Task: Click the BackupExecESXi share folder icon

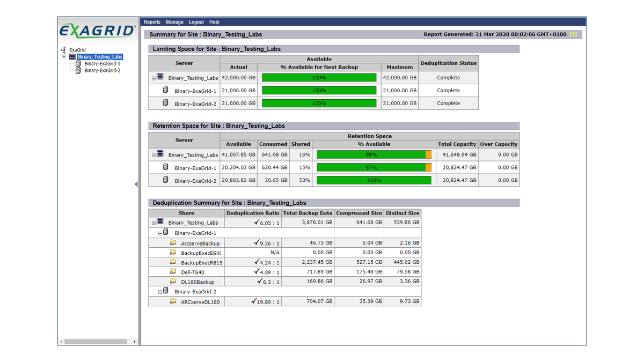Action: 173,252
